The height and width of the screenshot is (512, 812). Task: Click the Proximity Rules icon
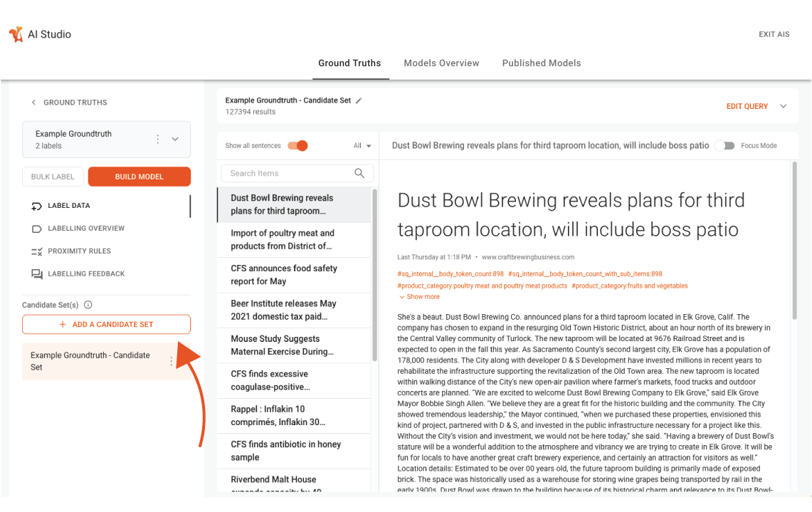[36, 251]
